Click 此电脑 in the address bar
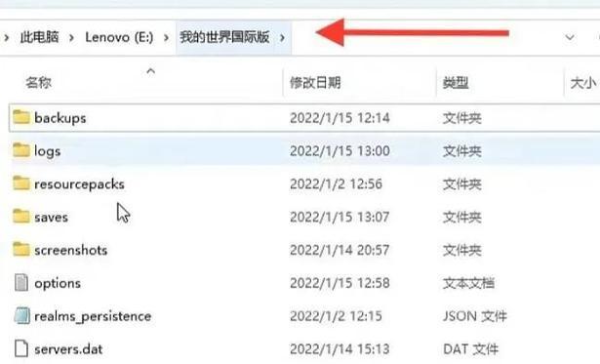The height and width of the screenshot is (364, 600). tap(39, 37)
